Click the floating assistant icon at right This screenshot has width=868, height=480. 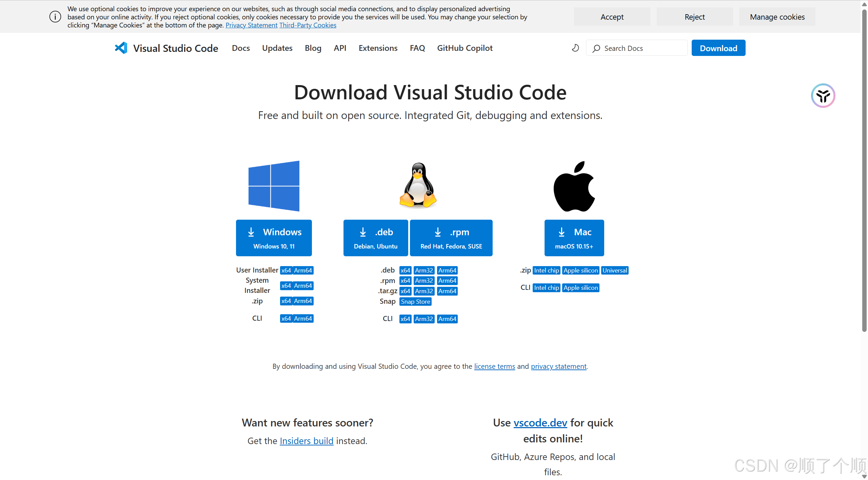(823, 96)
